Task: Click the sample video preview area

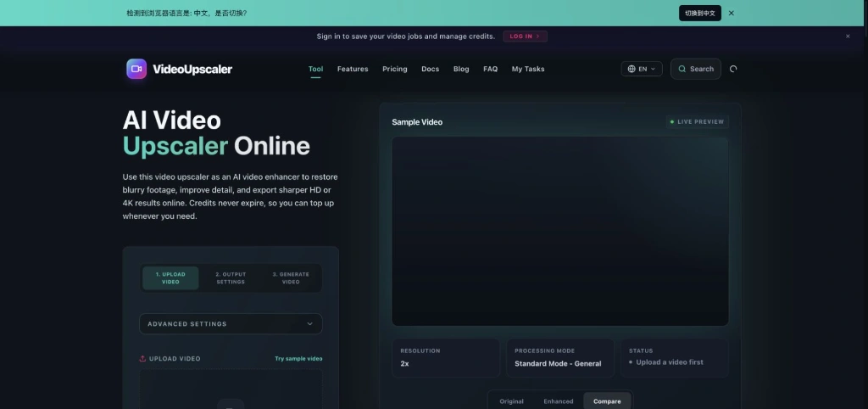Action: pos(560,232)
